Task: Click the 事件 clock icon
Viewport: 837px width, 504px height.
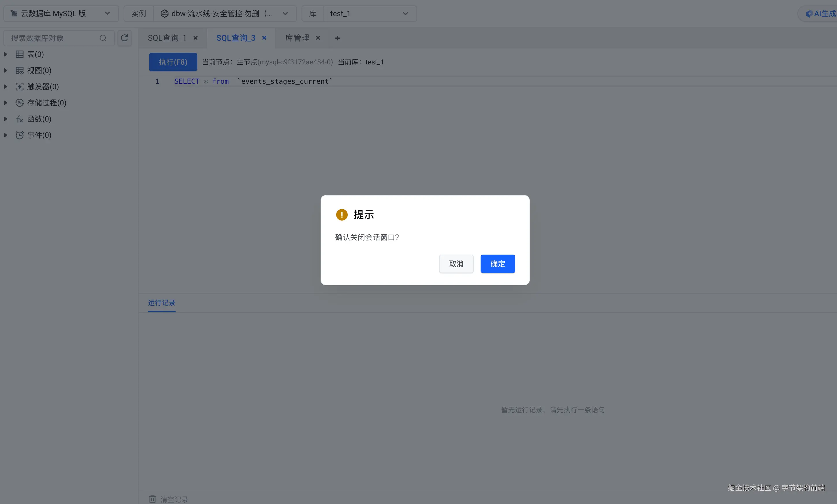Action: pos(19,135)
